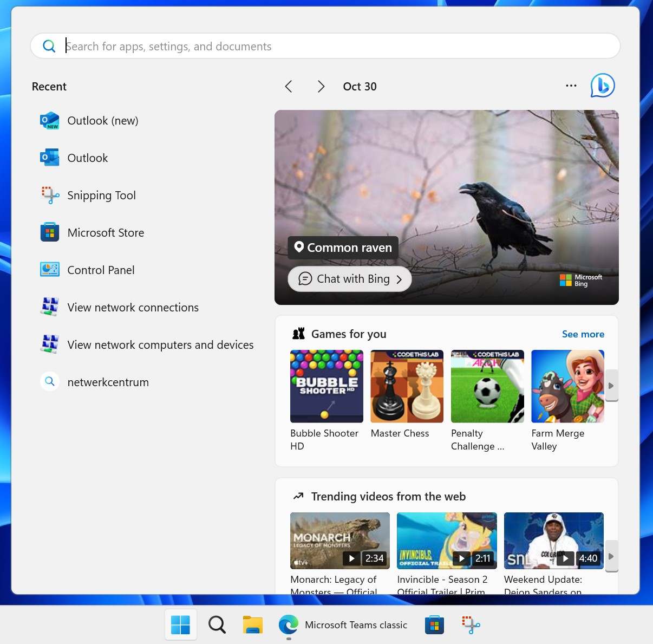
Task: Open Microsoft Edge from taskbar
Action: (288, 625)
